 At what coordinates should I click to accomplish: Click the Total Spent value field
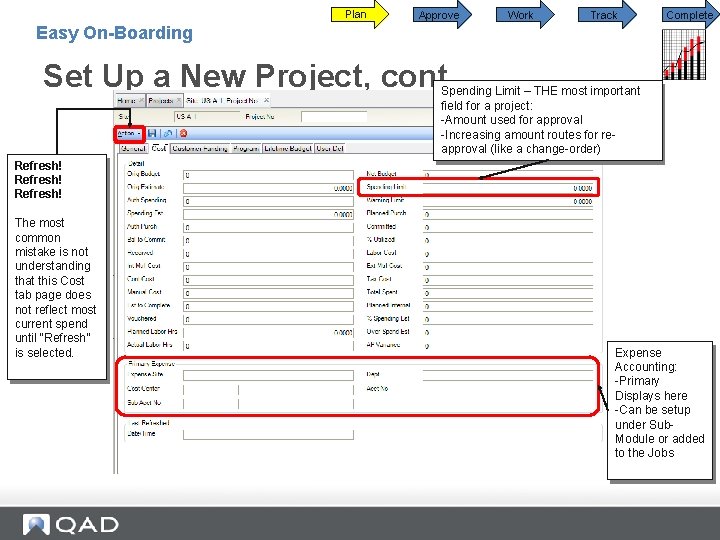coord(508,293)
